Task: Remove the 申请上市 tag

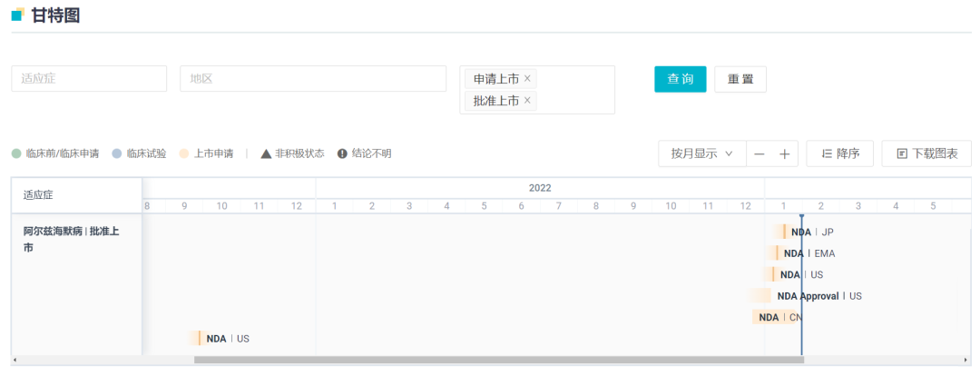Action: 527,78
